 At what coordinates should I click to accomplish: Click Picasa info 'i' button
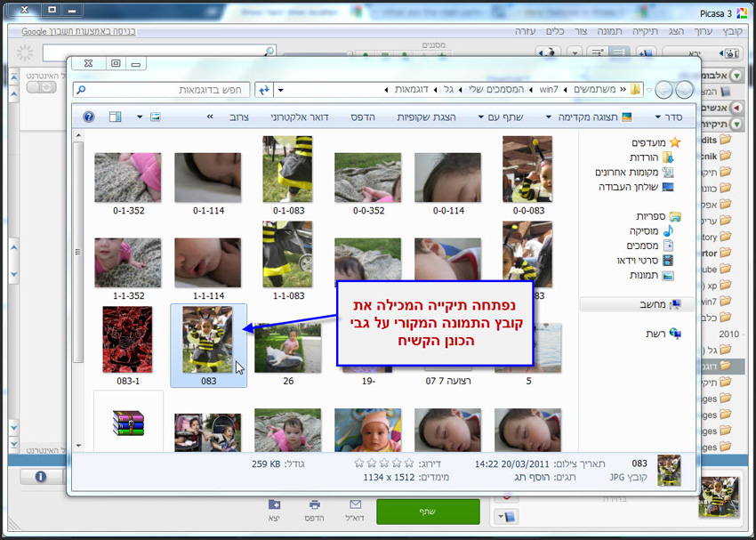pyautogui.click(x=41, y=477)
